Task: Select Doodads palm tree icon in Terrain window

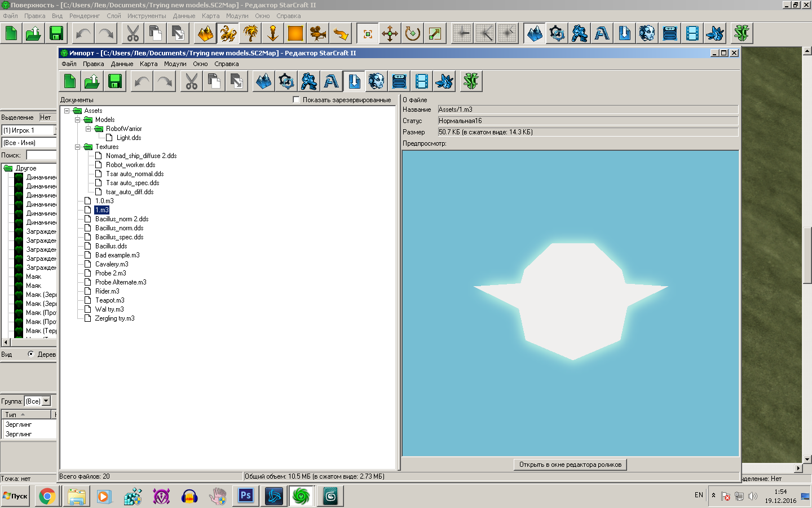Action: point(250,34)
